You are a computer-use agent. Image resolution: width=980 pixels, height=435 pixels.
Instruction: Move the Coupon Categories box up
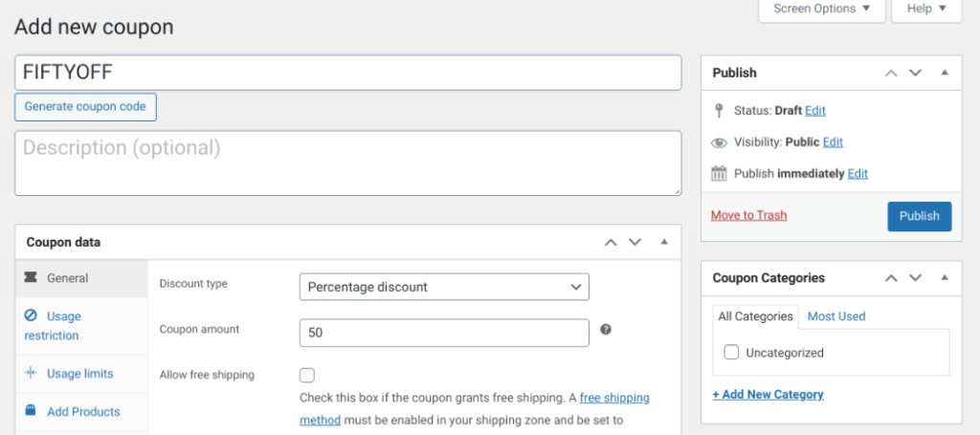coord(891,278)
